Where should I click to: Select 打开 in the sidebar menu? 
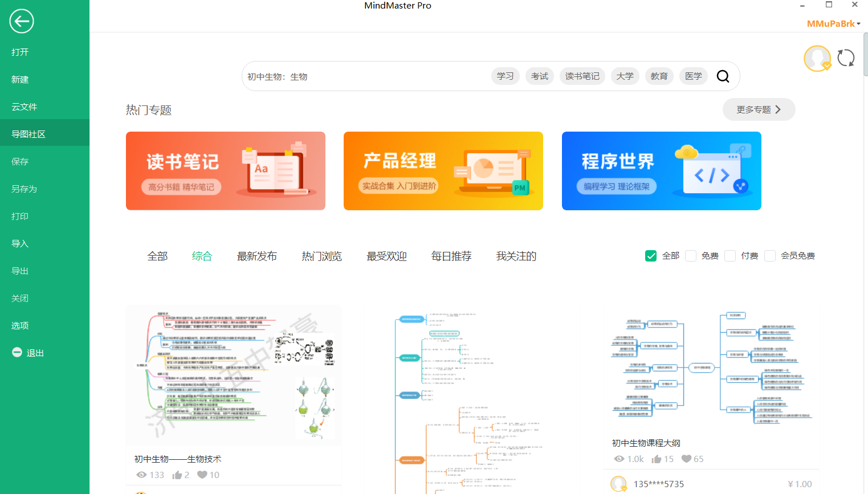coord(44,52)
